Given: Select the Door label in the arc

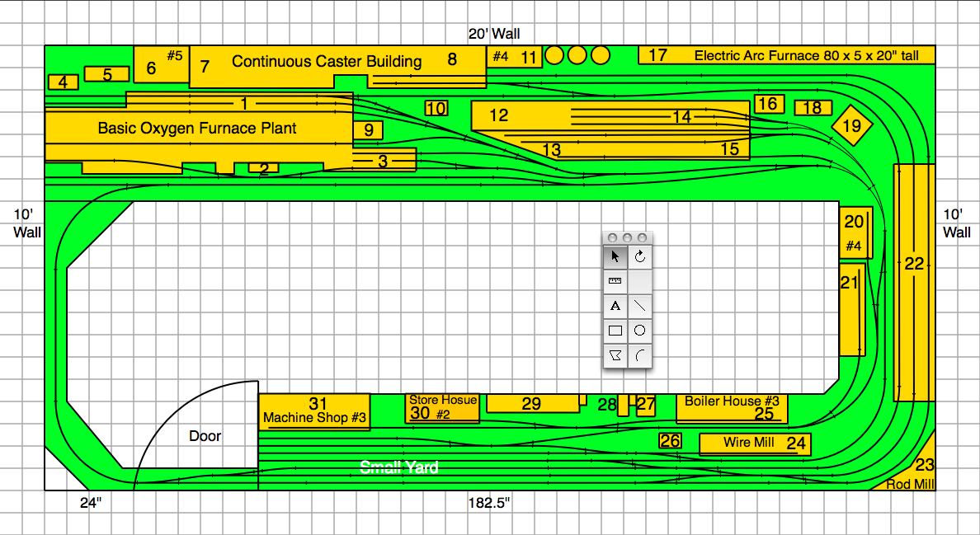Looking at the screenshot, I should pos(205,435).
